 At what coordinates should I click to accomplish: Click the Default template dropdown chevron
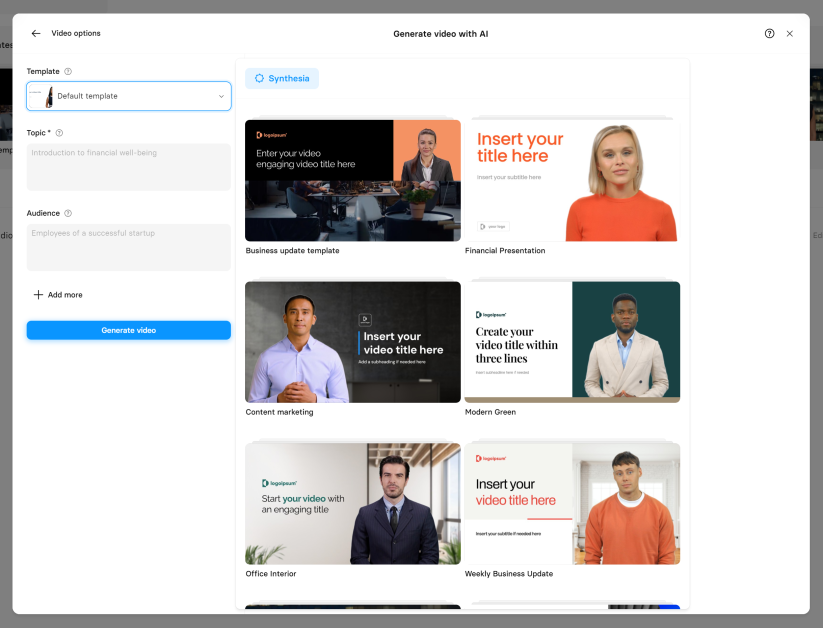[221, 96]
